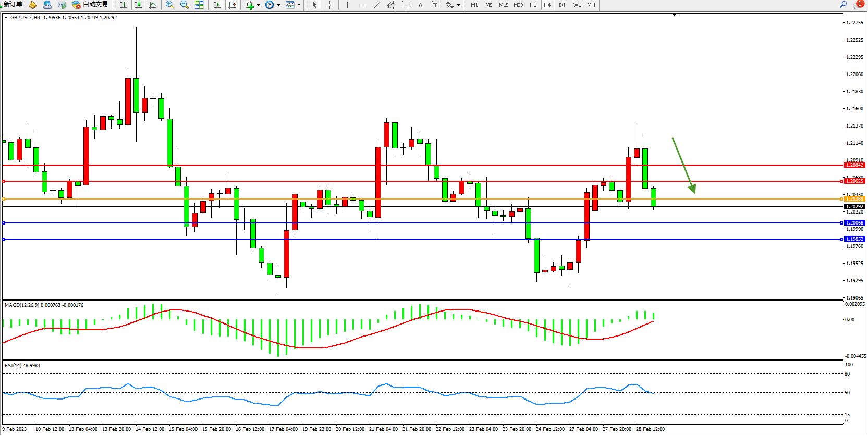The width and height of the screenshot is (868, 436).
Task: Click the zoom out magnifier icon
Action: [x=184, y=5]
